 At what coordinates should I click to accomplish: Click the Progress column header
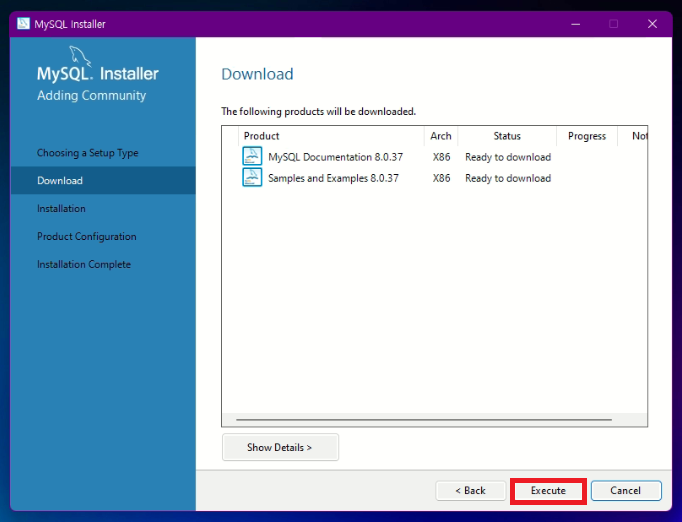click(x=587, y=136)
